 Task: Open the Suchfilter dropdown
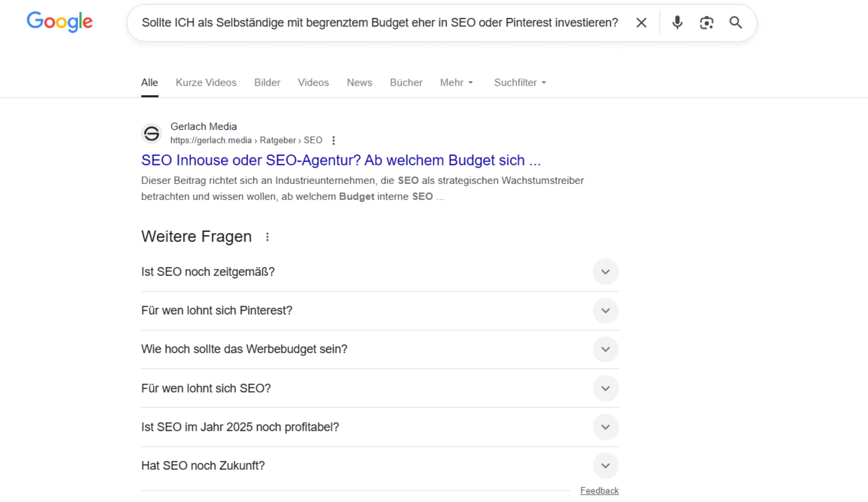pos(519,82)
